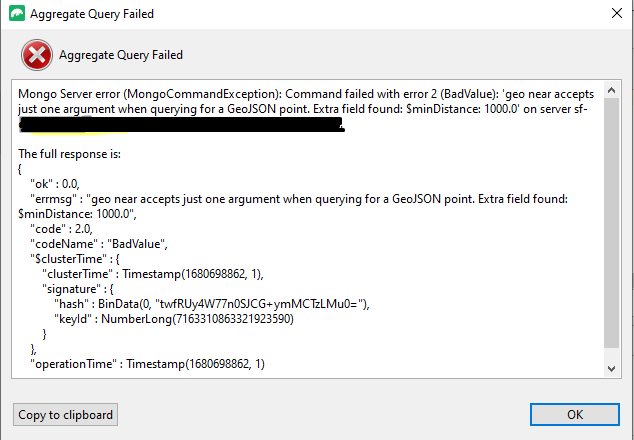Viewport: 634px width, 440px height.
Task: Click the dialog title bar text
Action: (92, 14)
